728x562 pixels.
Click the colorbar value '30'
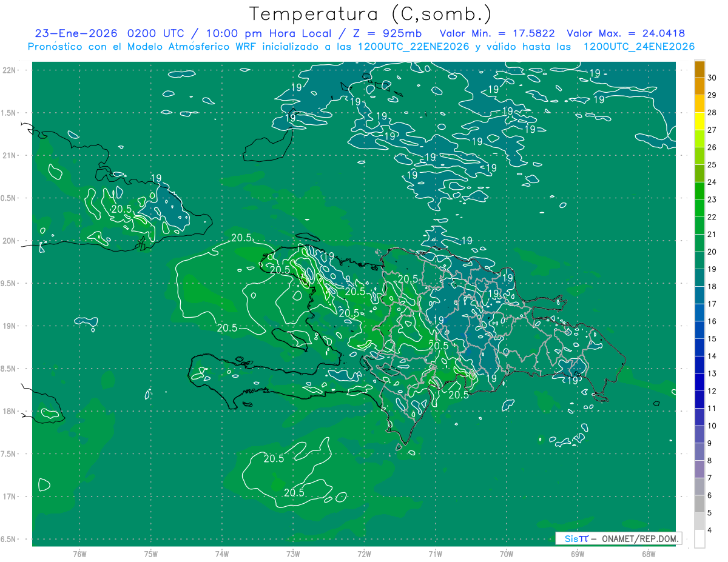pyautogui.click(x=712, y=78)
